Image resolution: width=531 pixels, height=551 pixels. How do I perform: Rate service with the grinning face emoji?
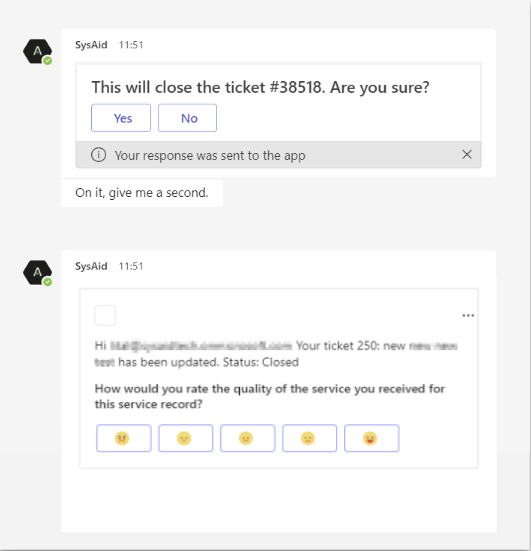click(371, 438)
